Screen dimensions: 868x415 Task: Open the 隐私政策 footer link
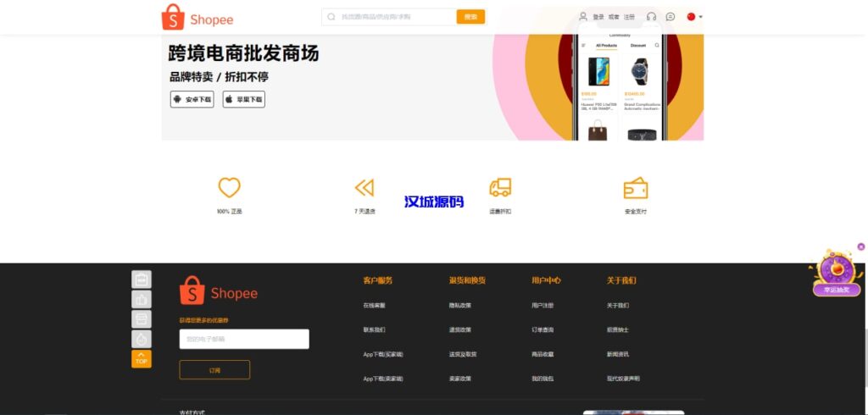click(x=460, y=306)
